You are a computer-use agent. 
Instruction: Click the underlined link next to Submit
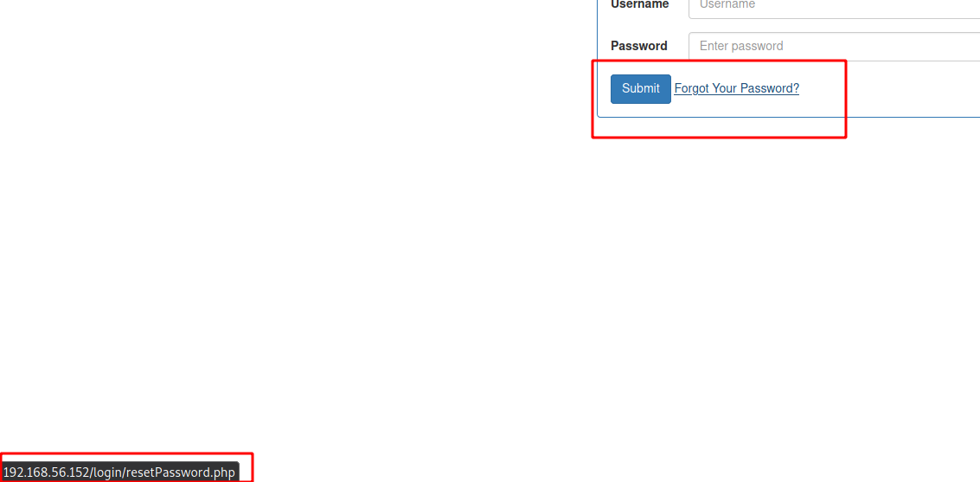[736, 89]
